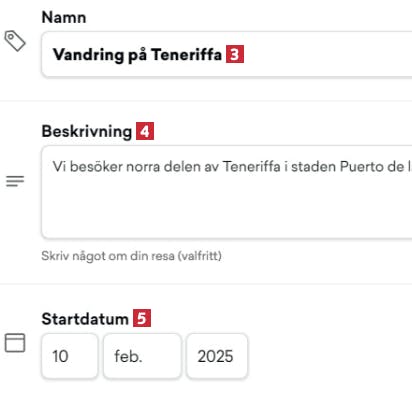The height and width of the screenshot is (396, 412).
Task: Open the month selector showing feb.
Action: [x=142, y=356]
